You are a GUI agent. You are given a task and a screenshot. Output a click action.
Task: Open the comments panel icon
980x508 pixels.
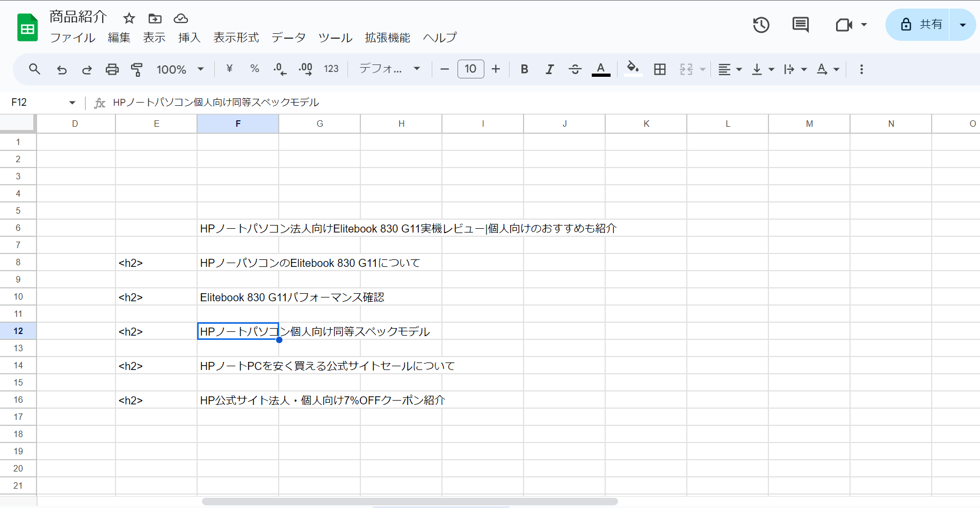point(801,25)
